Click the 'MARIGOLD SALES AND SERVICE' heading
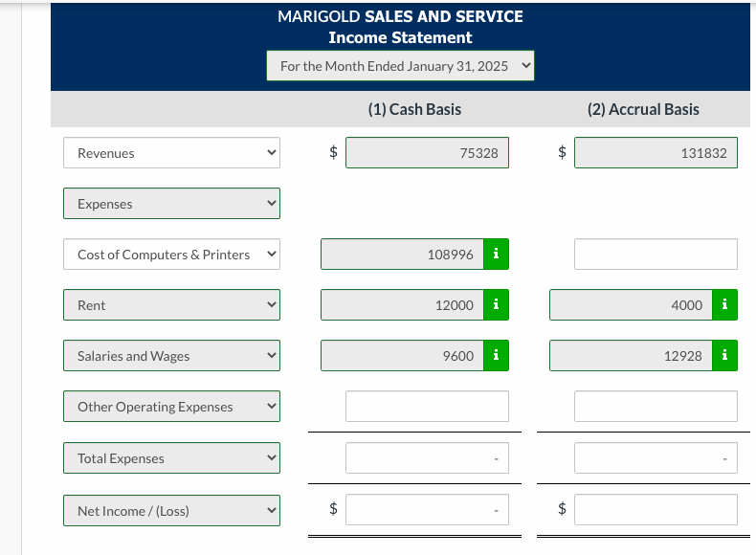 (400, 16)
